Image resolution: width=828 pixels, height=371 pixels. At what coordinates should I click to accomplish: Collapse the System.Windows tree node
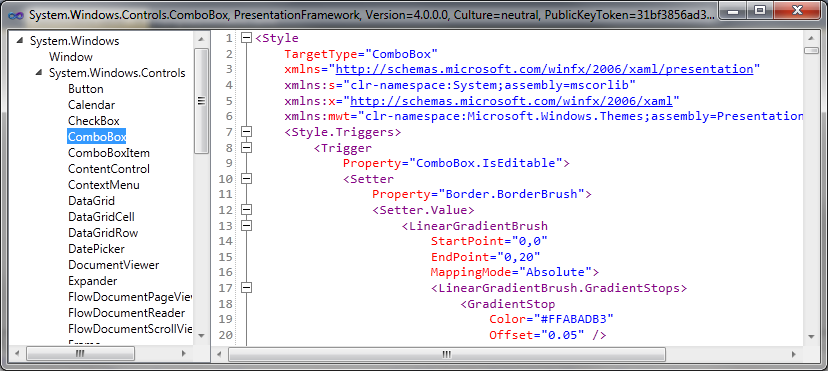click(20, 41)
